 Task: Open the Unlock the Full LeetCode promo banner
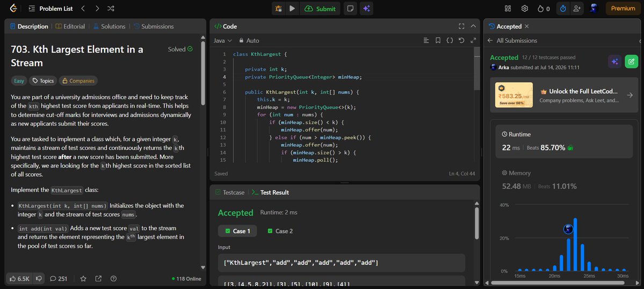tap(565, 95)
